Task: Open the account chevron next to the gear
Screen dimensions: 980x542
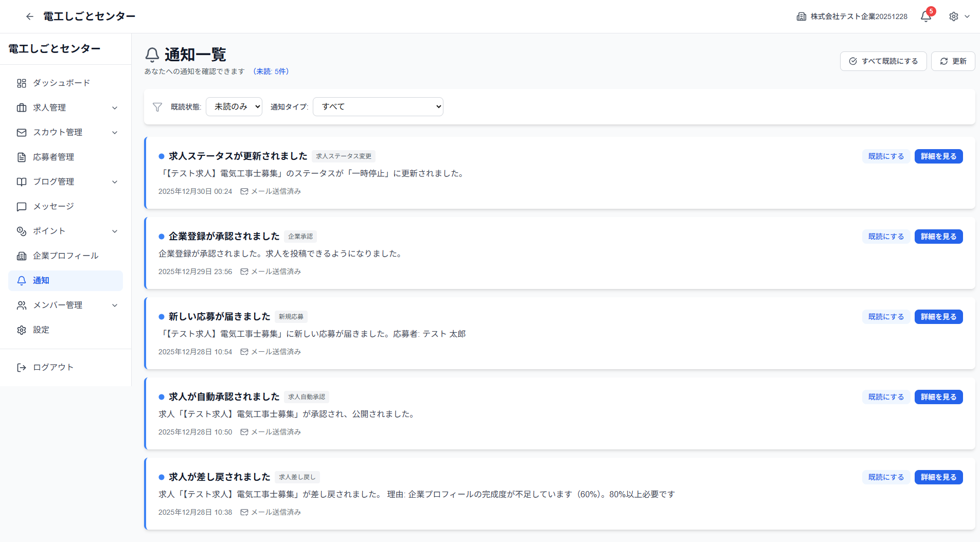Action: point(969,16)
